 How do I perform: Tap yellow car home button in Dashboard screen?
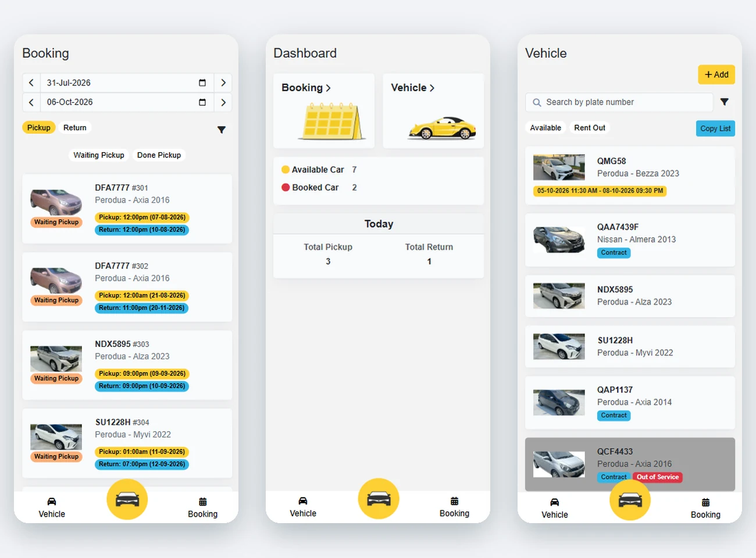pyautogui.click(x=379, y=499)
